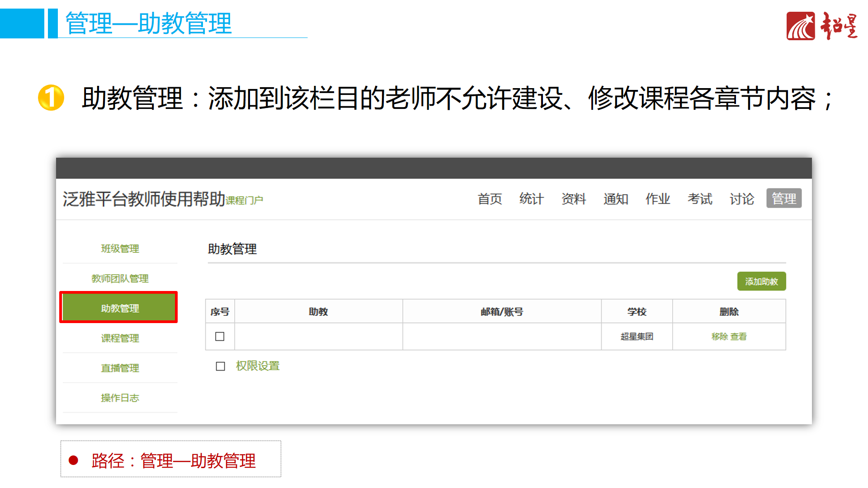This screenshot has width=868, height=488.
Task: Click the 权限设置 link
Action: [258, 366]
